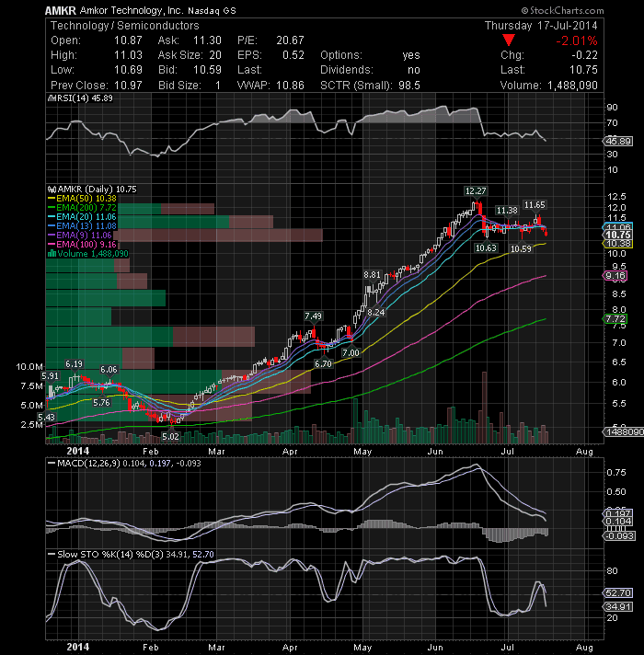Click the MACD legend line marker
Screen dimensions: 644x655
(52, 464)
